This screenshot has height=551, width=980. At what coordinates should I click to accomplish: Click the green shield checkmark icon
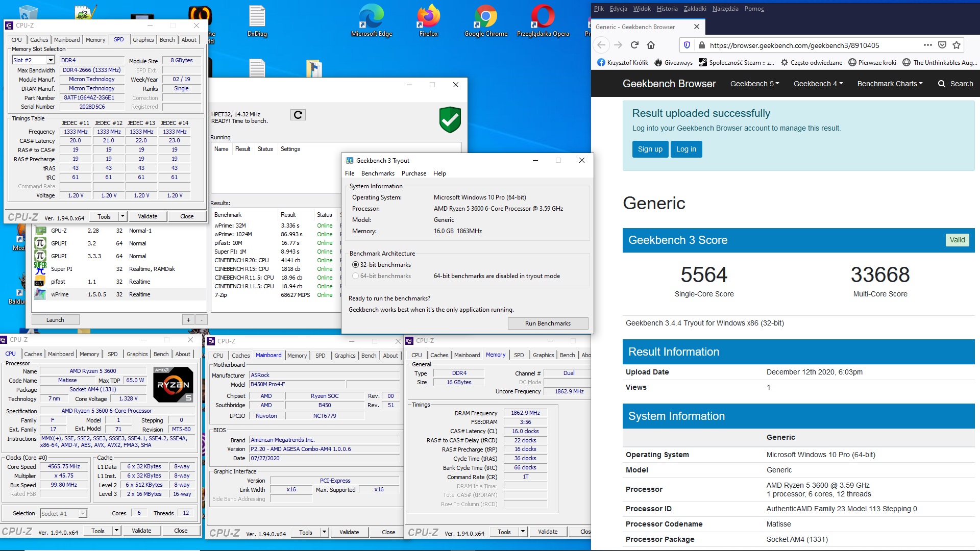coord(450,120)
